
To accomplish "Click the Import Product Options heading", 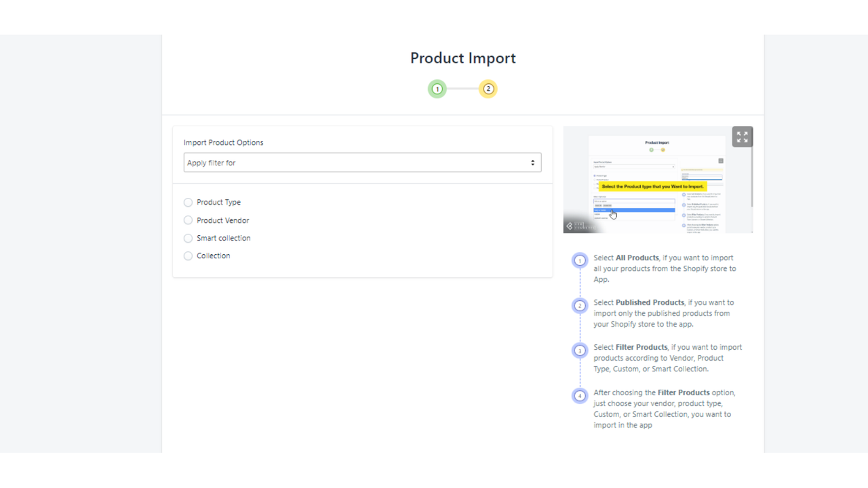I will click(x=224, y=142).
